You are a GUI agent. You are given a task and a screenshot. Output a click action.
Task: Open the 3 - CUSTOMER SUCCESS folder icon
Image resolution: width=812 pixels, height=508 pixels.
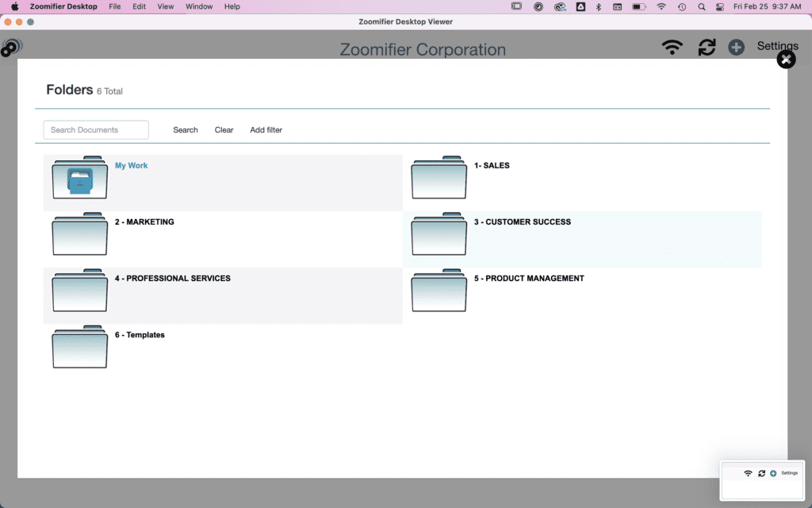(x=439, y=234)
